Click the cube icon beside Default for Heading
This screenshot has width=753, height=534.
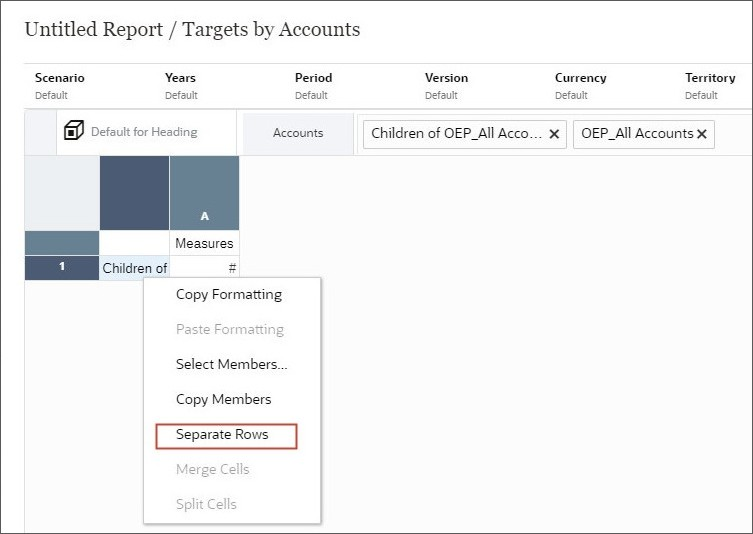pyautogui.click(x=73, y=130)
